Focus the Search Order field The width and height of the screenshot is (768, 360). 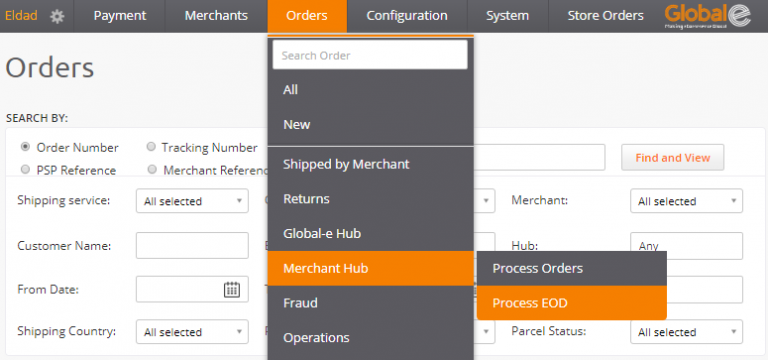click(x=370, y=55)
